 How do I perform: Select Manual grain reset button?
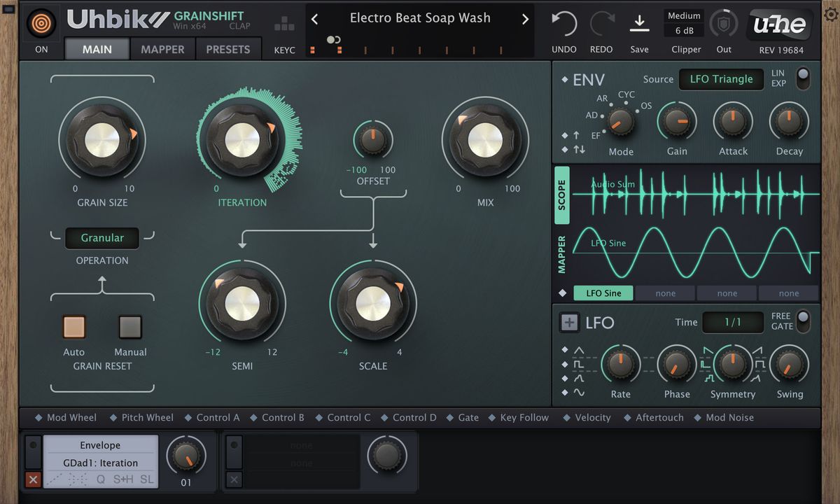(x=130, y=327)
